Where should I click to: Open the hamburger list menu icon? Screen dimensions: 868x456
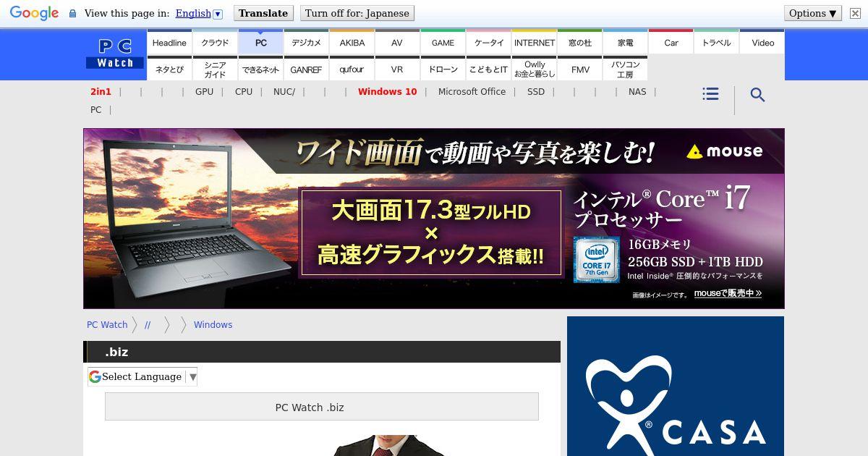[711, 94]
